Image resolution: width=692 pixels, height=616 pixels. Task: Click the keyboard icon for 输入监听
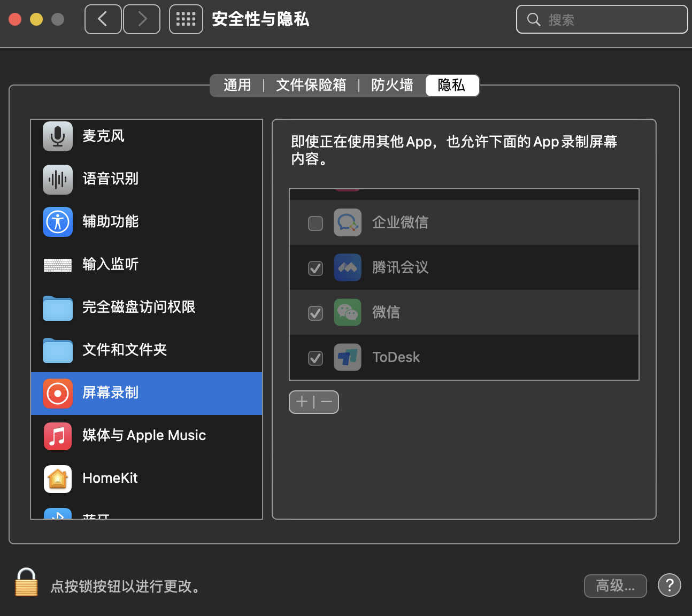tap(58, 265)
